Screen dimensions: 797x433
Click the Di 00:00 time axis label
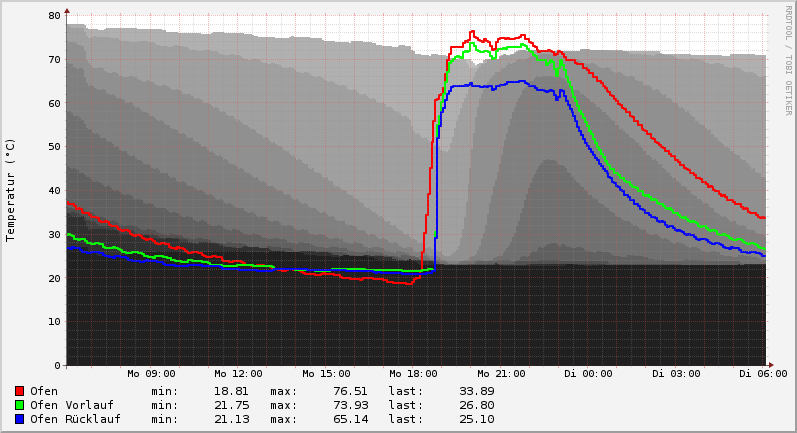pos(588,374)
